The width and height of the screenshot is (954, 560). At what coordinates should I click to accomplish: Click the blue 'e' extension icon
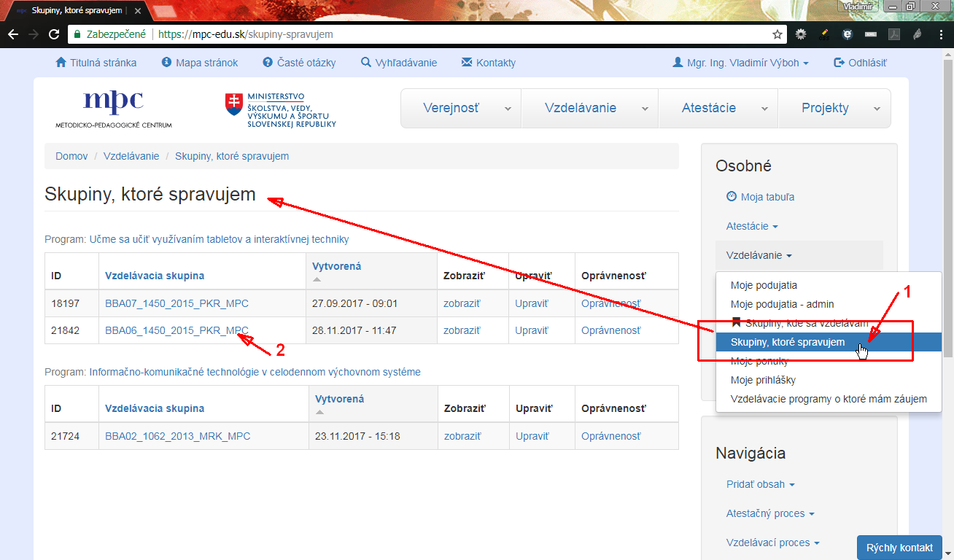tap(847, 34)
